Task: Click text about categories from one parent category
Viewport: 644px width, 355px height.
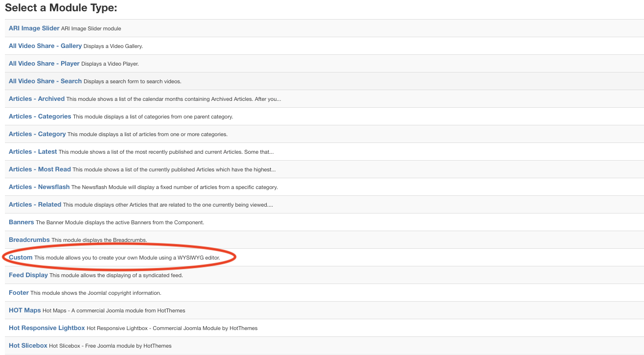Action: 153,117
